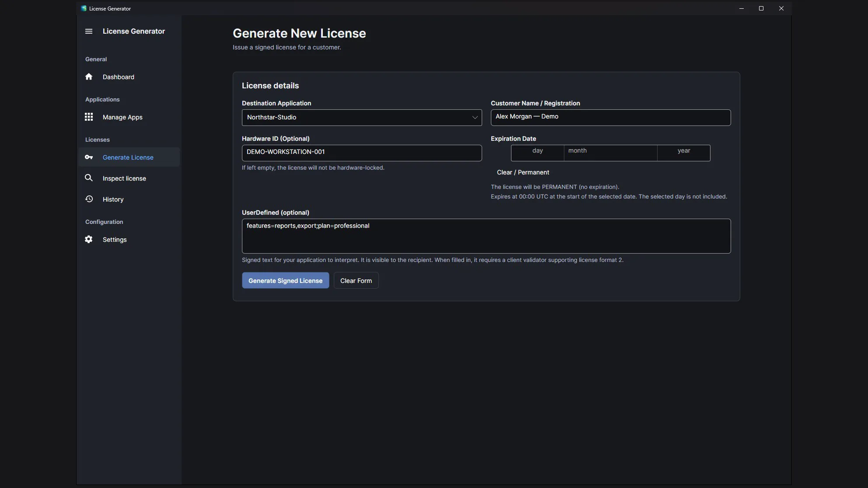This screenshot has height=488, width=868.
Task: Minimize the License Generator window
Action: (x=741, y=8)
